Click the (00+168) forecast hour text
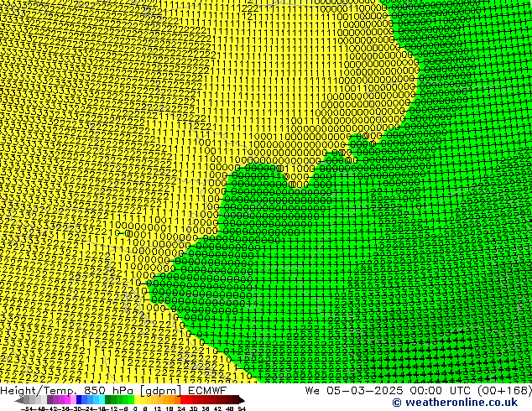 click(x=504, y=390)
